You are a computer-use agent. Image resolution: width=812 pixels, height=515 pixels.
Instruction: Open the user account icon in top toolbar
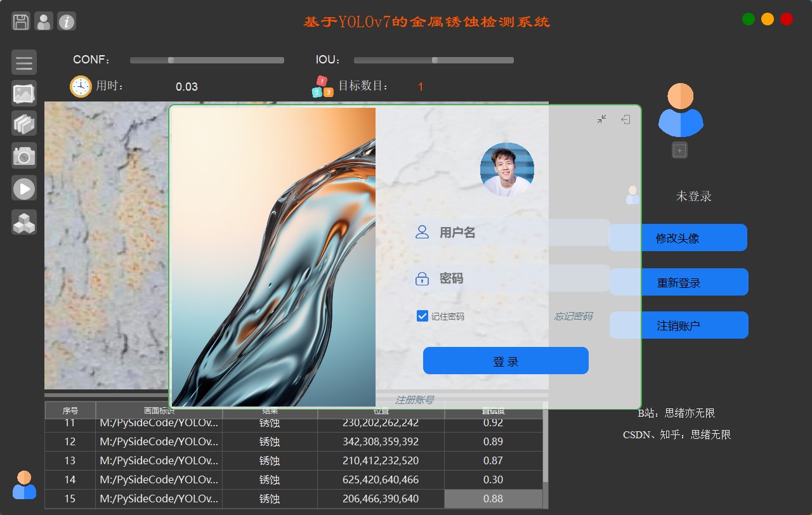pyautogui.click(x=44, y=22)
